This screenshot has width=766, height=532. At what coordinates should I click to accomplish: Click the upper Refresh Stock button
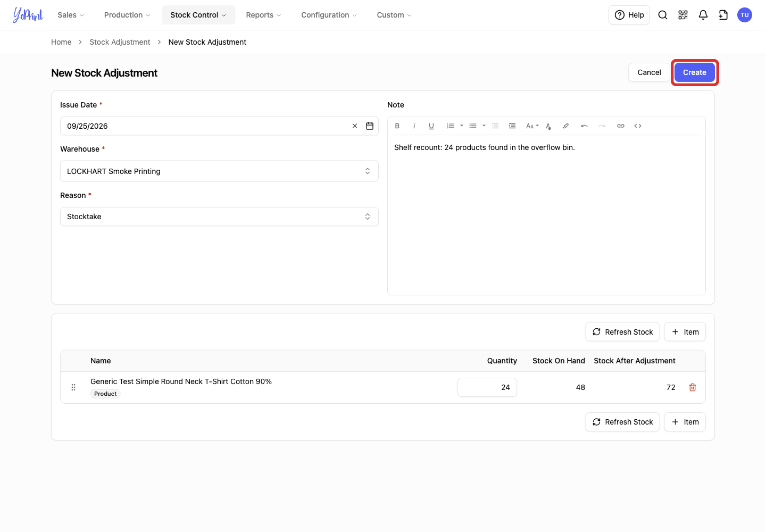[x=622, y=332]
